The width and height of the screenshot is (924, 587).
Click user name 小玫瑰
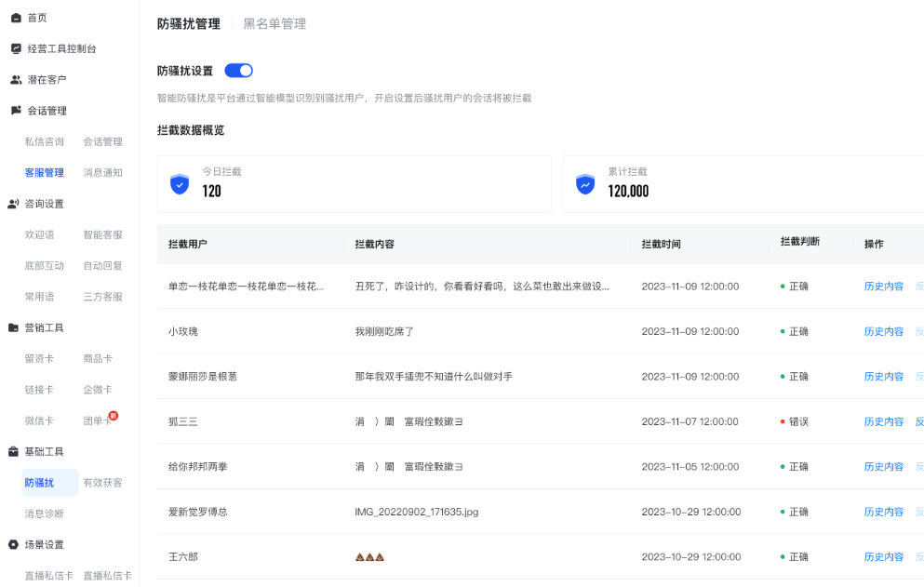pyautogui.click(x=182, y=331)
